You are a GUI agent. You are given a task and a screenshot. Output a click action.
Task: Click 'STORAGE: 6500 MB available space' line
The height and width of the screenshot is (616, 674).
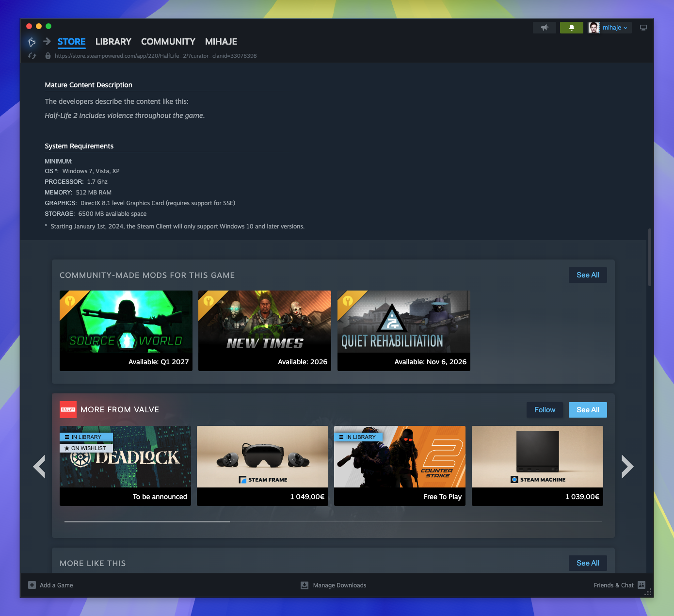click(96, 214)
